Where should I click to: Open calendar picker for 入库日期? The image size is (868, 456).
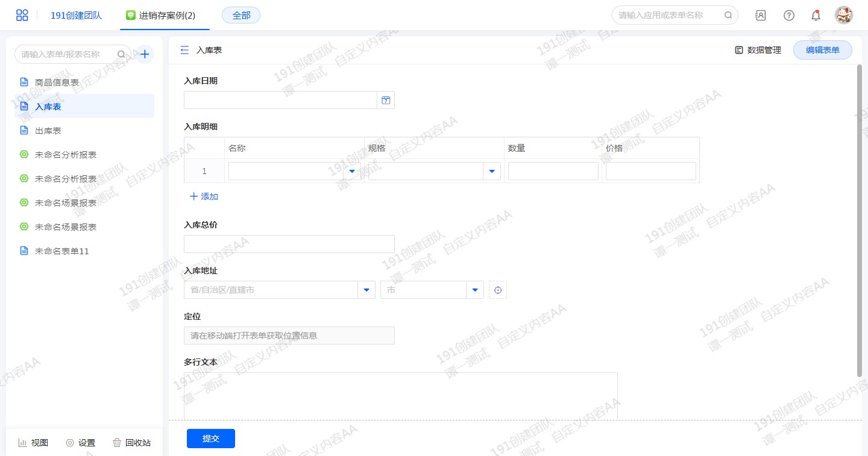coord(386,101)
